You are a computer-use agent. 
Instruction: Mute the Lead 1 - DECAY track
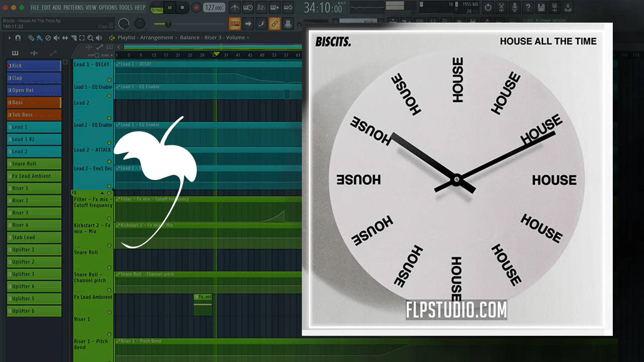click(x=109, y=80)
